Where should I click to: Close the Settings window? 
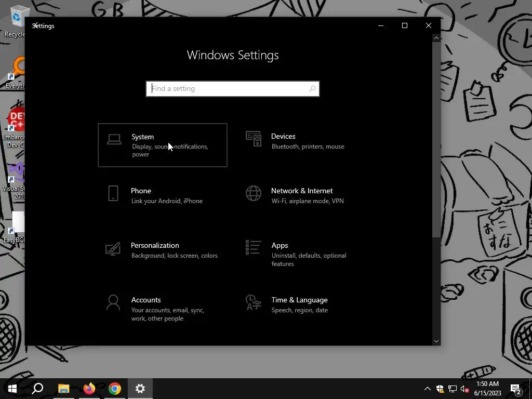tap(429, 26)
